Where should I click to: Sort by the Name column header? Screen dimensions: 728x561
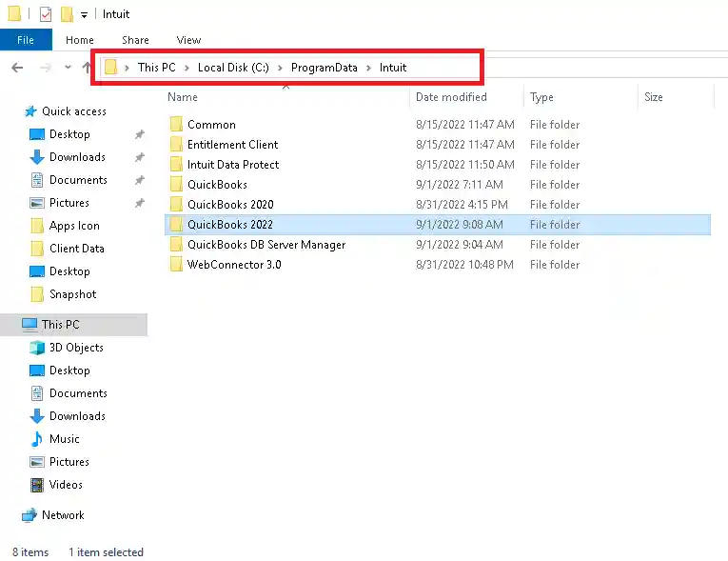click(x=183, y=97)
